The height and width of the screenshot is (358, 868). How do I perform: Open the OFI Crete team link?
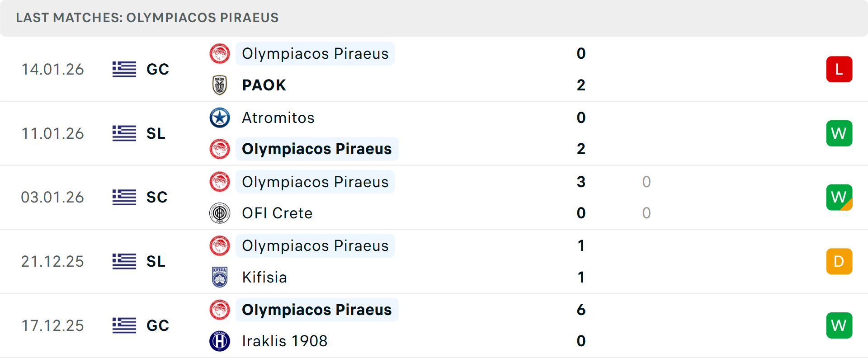pos(277,213)
